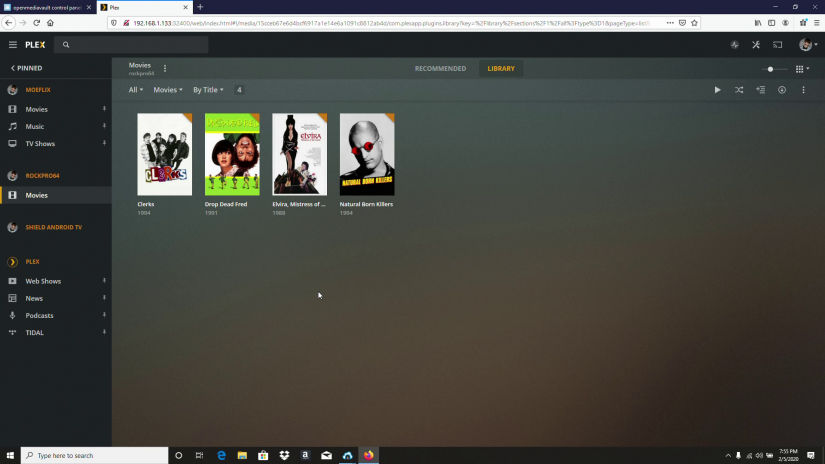Collapse the Pinned sidebar section
The image size is (825, 464).
coord(26,68)
